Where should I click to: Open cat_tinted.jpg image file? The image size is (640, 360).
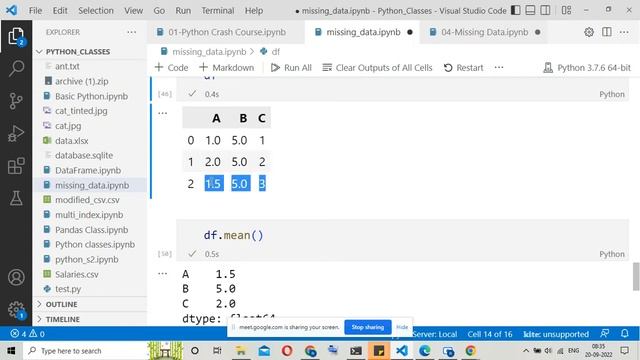coord(81,111)
